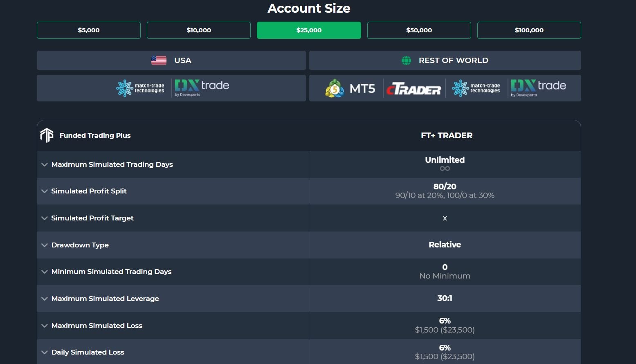Select the cTrader platform icon
The width and height of the screenshot is (636, 364).
coord(413,88)
